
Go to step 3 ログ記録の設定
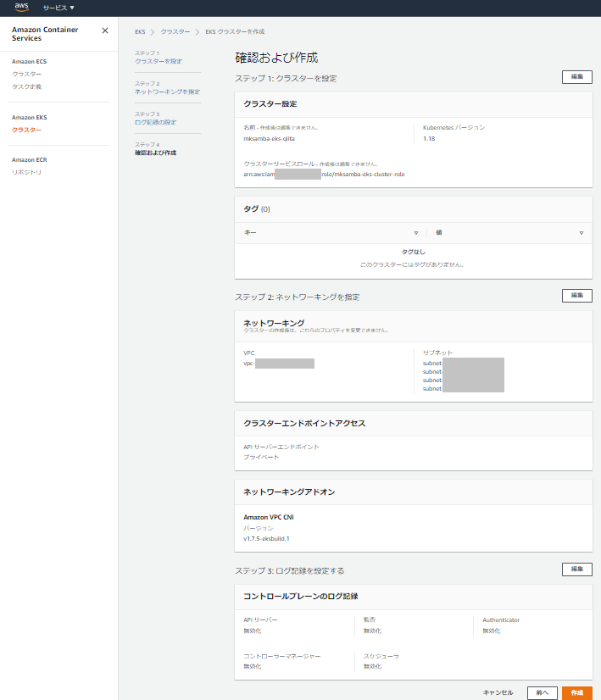[155, 122]
